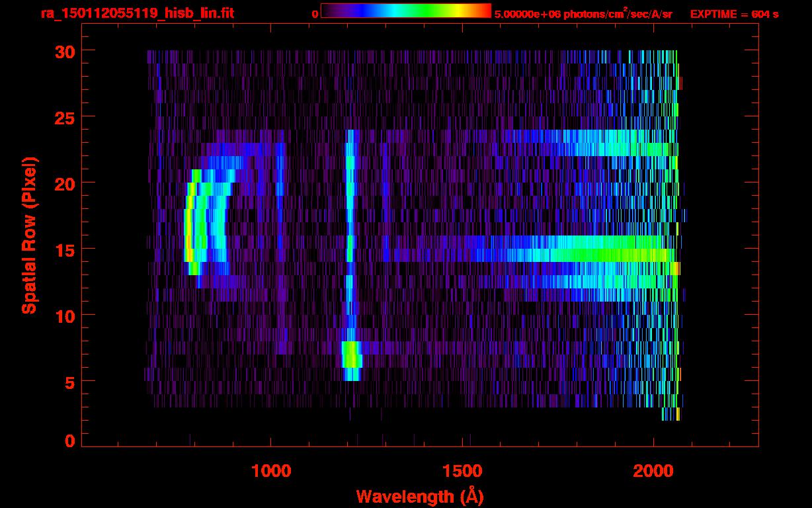Click the x-axis tick label 1500
Screen dimensions: 812x508
point(462,471)
